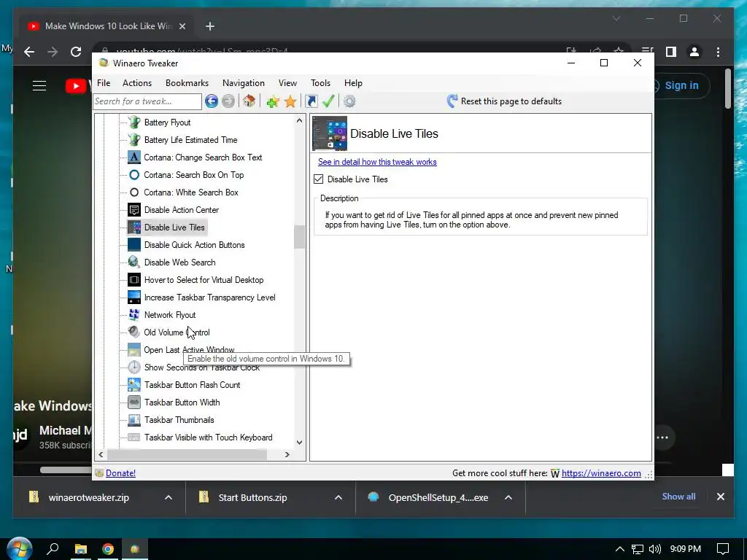The width and height of the screenshot is (747, 560).
Task: Close the Chrome downloads bar
Action: pyautogui.click(x=720, y=497)
